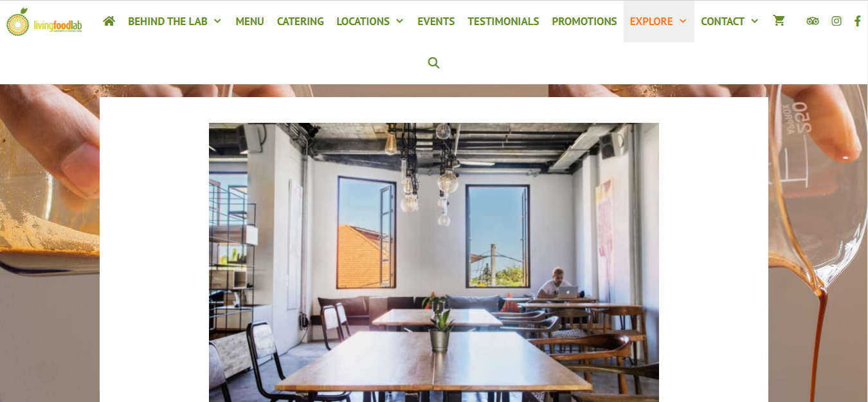The height and width of the screenshot is (402, 868).
Task: Visit the TripAdvisor profile icon
Action: (x=813, y=21)
